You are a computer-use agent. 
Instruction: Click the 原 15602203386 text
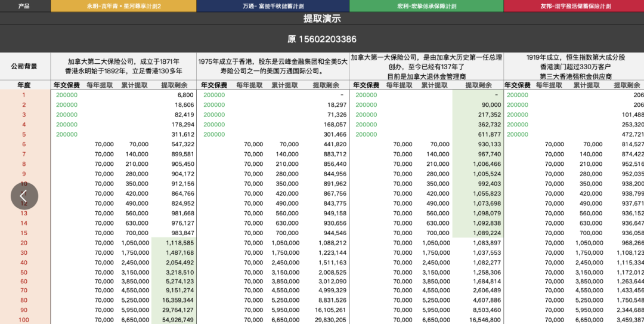tap(322, 39)
